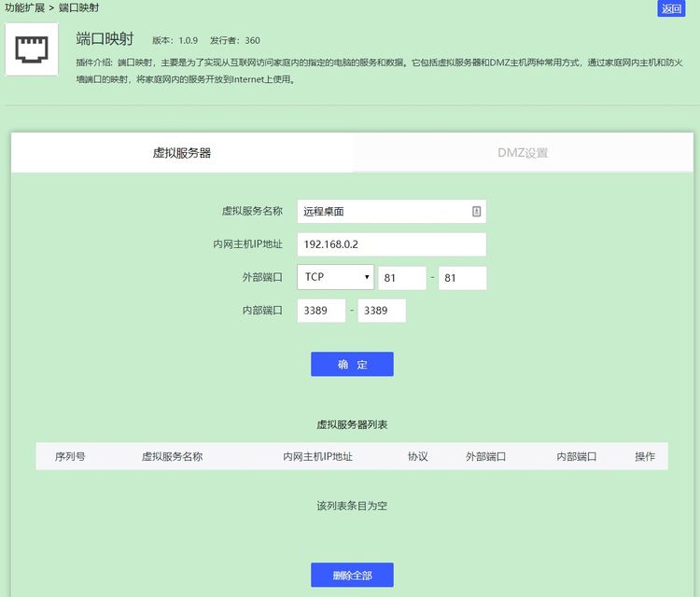The width and height of the screenshot is (700, 597).
Task: Click the 外部端口 table column header
Action: tap(485, 456)
